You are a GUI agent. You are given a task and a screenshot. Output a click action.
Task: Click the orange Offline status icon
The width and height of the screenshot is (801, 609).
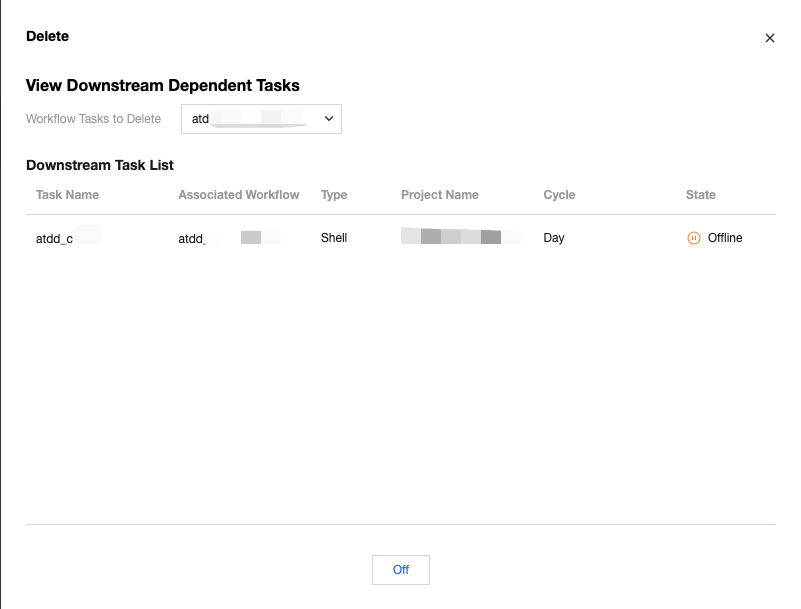pos(694,238)
